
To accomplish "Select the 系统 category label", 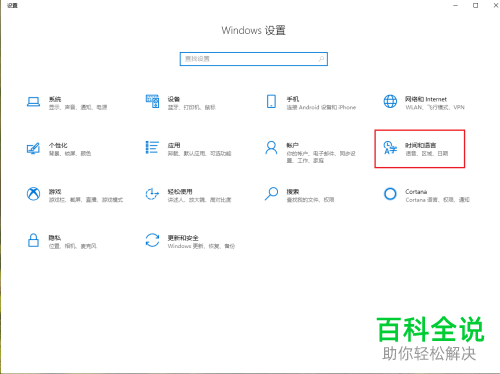I will tap(55, 99).
